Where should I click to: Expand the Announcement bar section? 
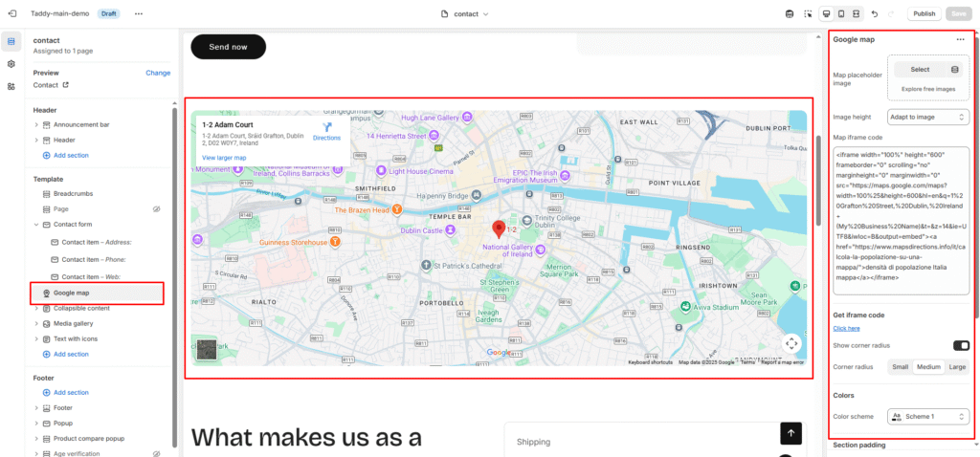[36, 124]
